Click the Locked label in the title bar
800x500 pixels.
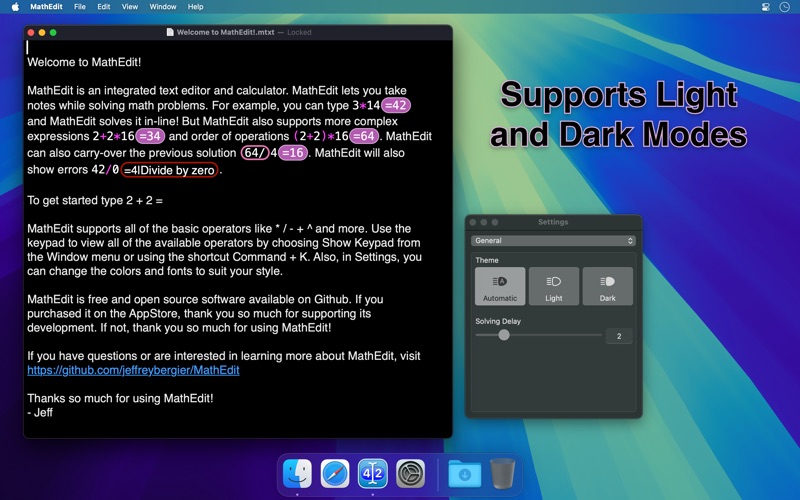(299, 32)
